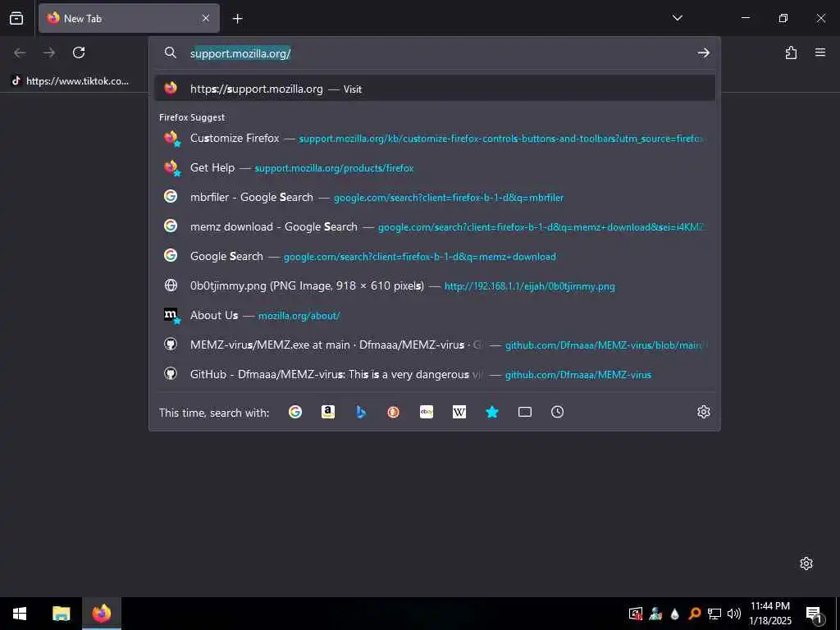The width and height of the screenshot is (840, 630).
Task: Click red-and-white window tray icon
Action: point(636,614)
